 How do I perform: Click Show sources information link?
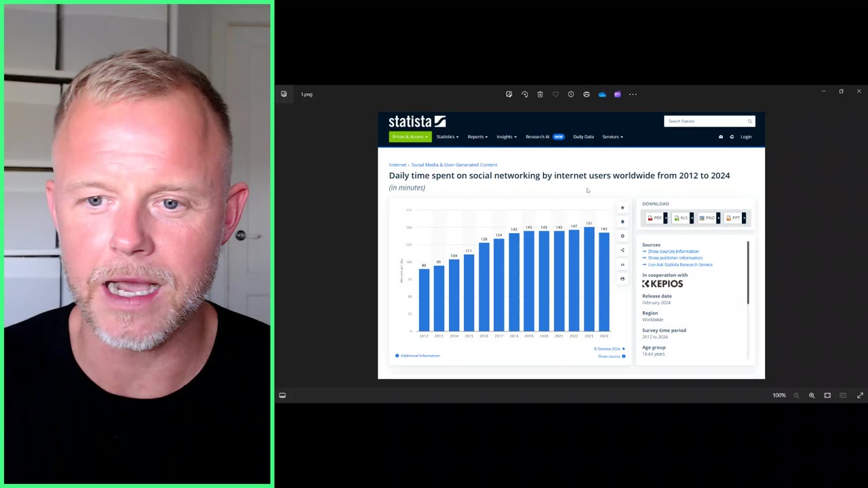click(x=673, y=251)
